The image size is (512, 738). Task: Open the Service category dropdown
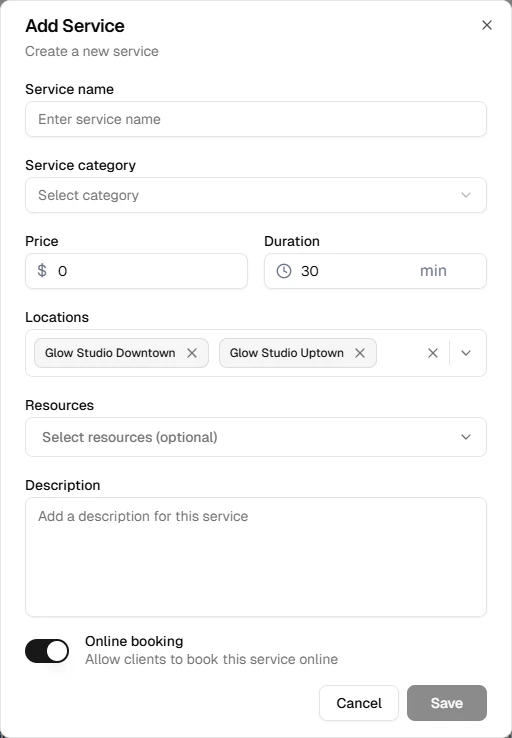(256, 195)
